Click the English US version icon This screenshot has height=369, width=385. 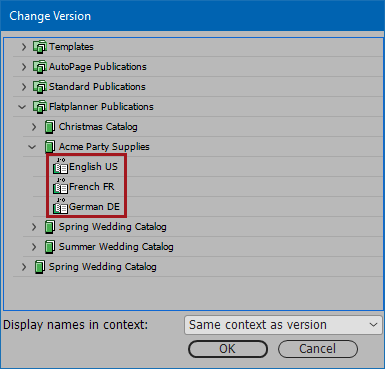point(60,166)
